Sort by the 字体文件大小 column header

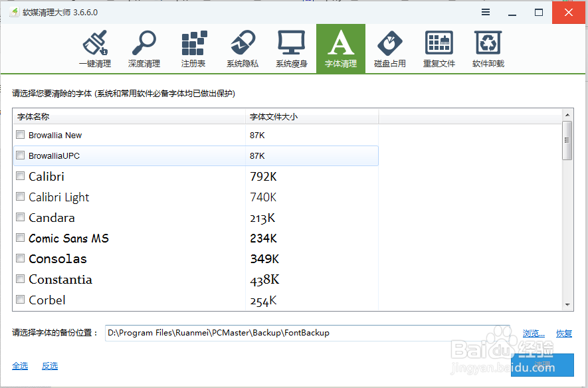pos(271,116)
